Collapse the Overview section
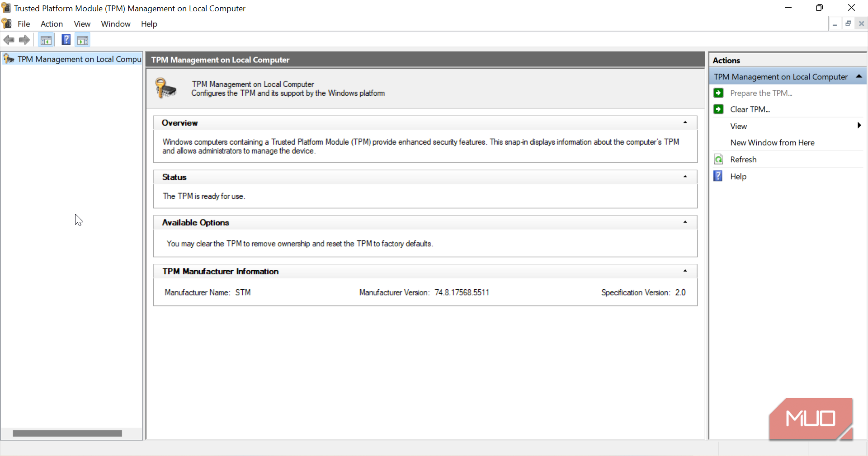Screen dimensions: 868x456 685,122
